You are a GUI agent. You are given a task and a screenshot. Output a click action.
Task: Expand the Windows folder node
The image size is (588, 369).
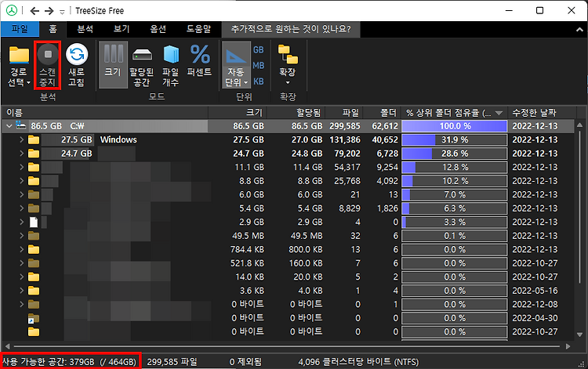[x=21, y=139]
